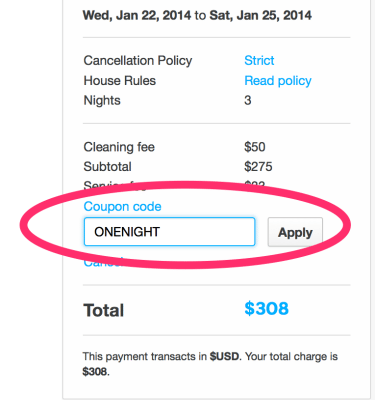
Task: Click the $50 cleaning fee amount
Action: tap(255, 147)
